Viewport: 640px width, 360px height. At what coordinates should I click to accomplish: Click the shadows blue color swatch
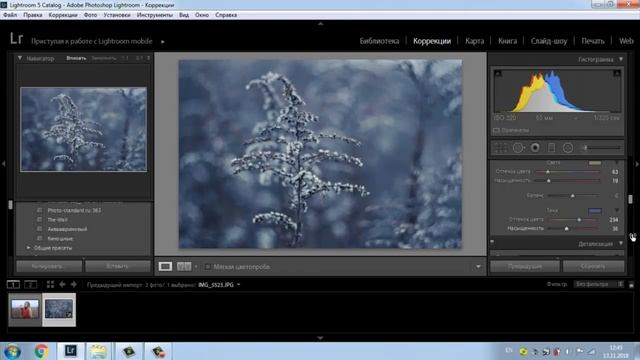(595, 211)
